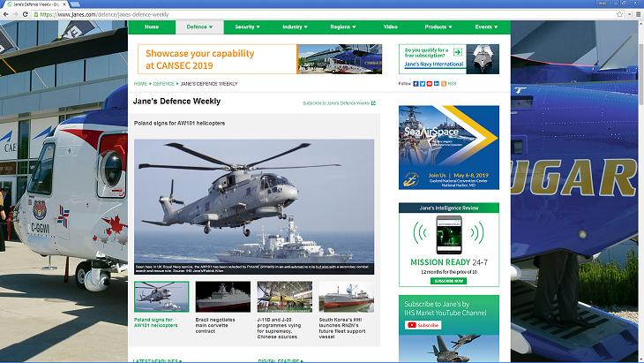
Task: Expand the Regions dropdown menu
Action: tap(343, 26)
